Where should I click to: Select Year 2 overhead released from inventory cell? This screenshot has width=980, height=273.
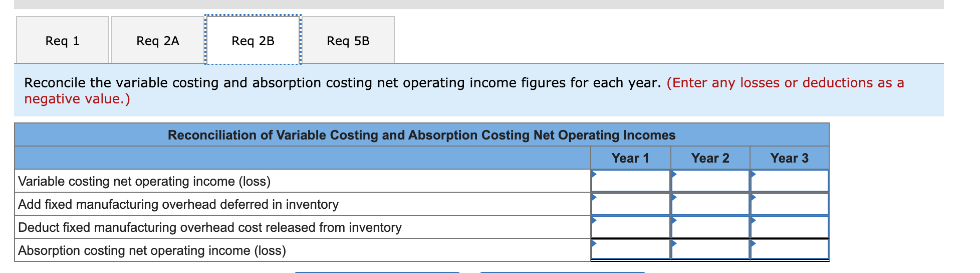(x=710, y=227)
